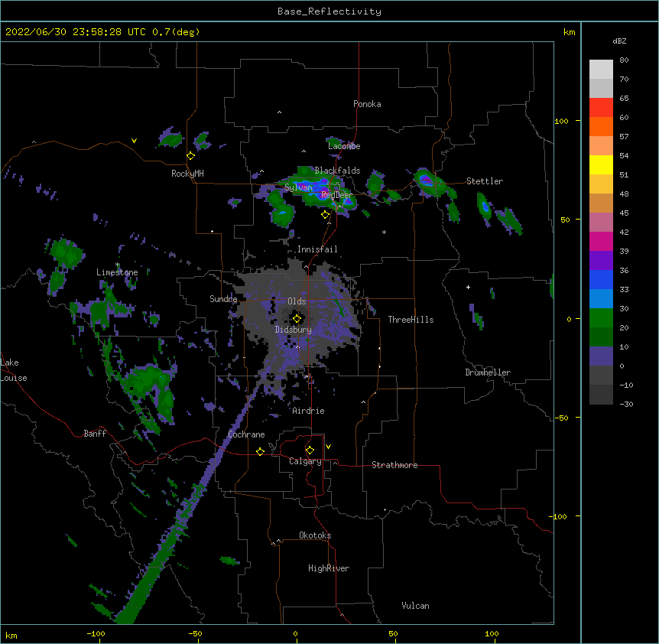Viewport: 659px width, 644px height.
Task: Select the yellow diamond marker below RedDeer
Action: 326,215
